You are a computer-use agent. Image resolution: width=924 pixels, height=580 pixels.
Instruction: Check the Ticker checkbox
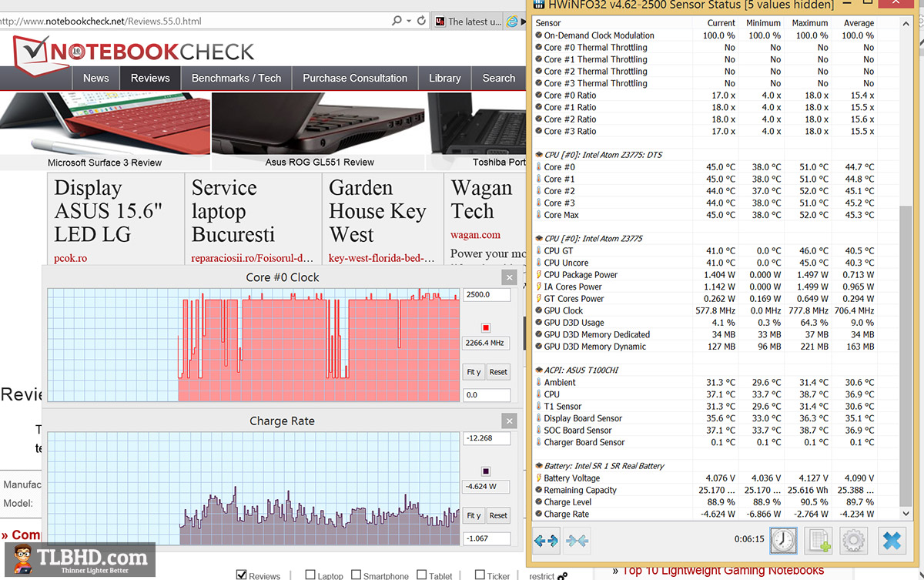(x=480, y=575)
